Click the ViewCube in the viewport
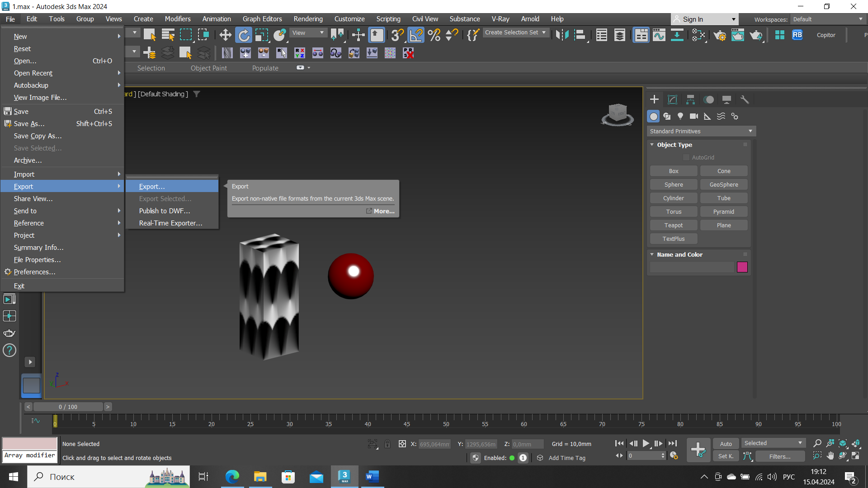The image size is (868, 488). (617, 114)
